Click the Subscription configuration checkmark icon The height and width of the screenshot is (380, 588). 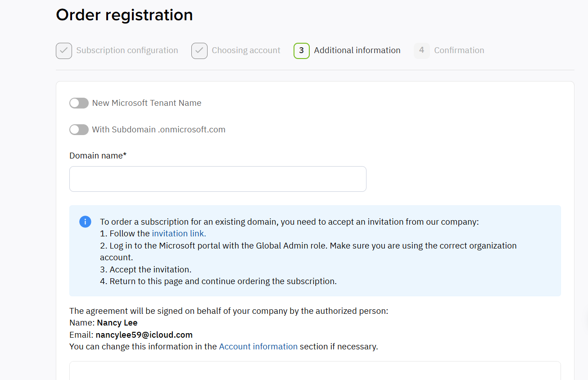(x=64, y=51)
